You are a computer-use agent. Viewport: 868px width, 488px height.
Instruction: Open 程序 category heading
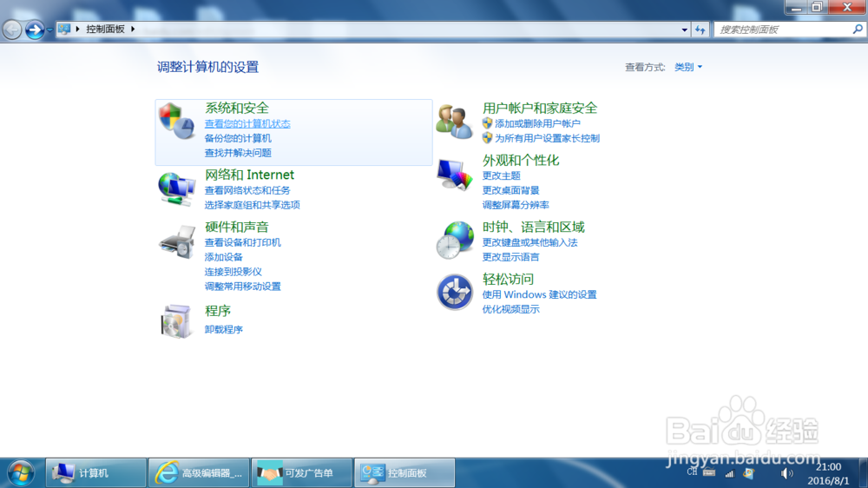[x=218, y=311]
